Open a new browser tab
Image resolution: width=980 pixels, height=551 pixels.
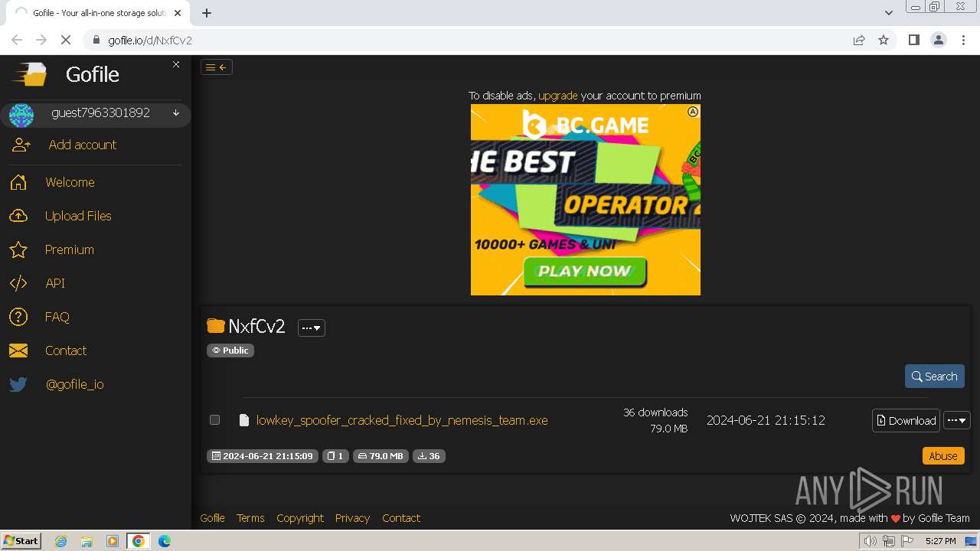click(x=207, y=12)
